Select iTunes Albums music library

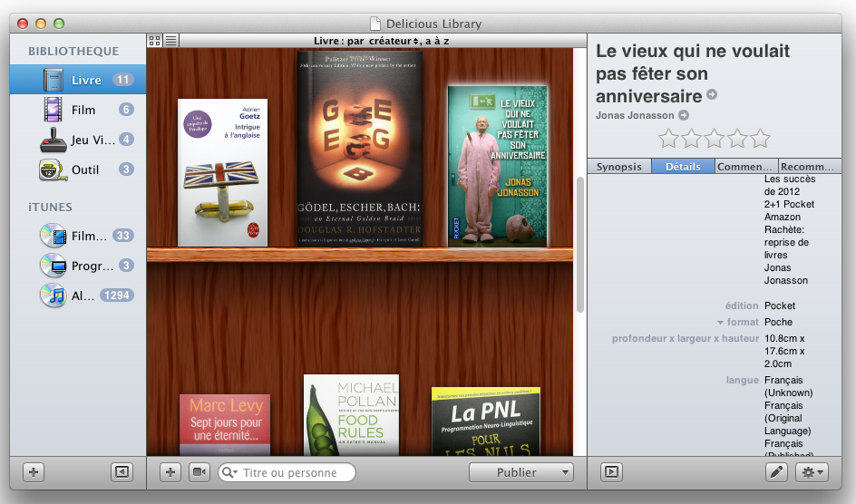[x=77, y=296]
